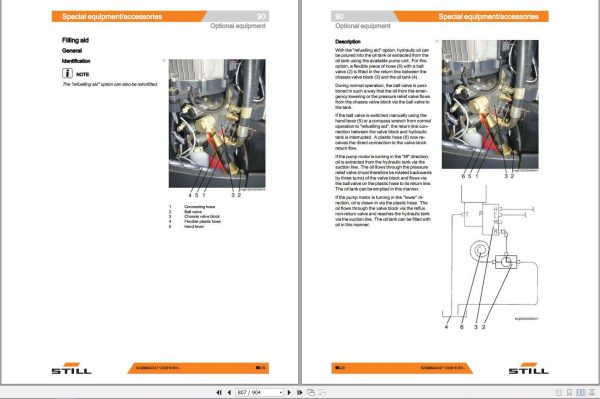The height and width of the screenshot is (399, 600).
Task: Select the single page continuous view icon
Action: pyautogui.click(x=569, y=392)
